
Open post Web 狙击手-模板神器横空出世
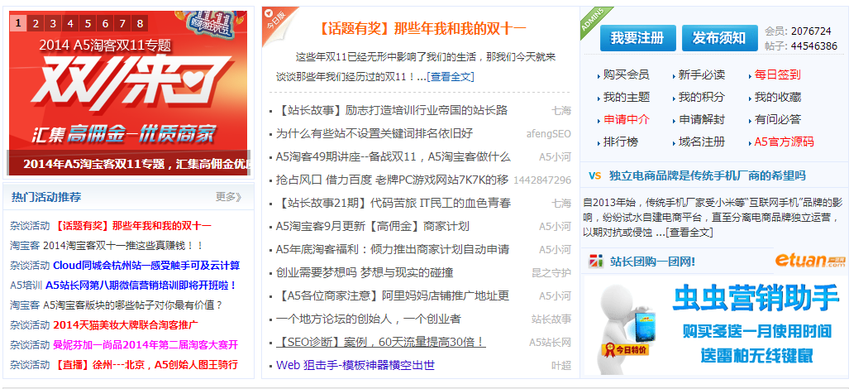[x=355, y=365]
